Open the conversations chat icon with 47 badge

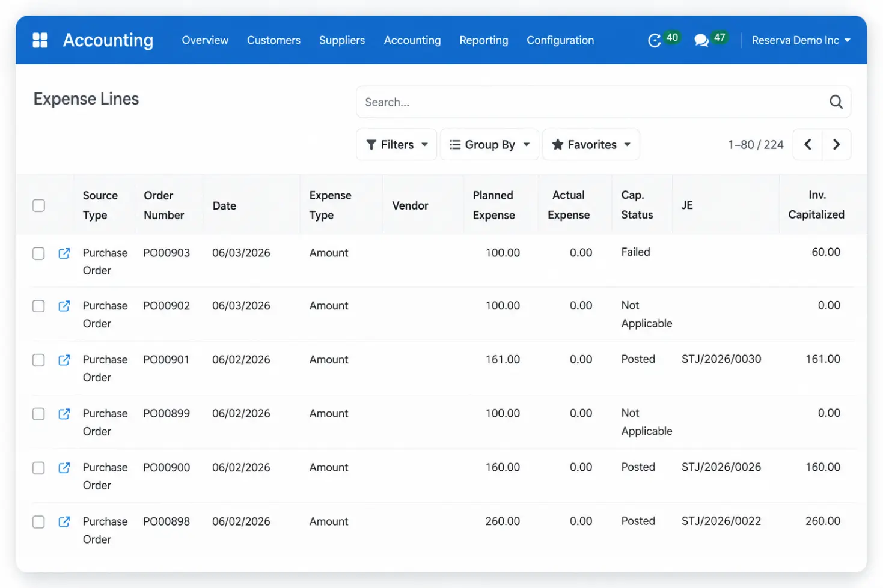click(701, 40)
